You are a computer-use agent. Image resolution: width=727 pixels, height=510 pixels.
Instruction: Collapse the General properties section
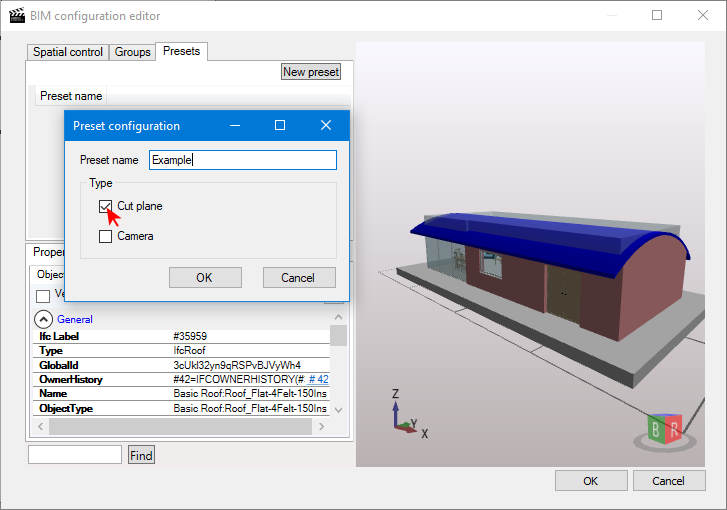pos(44,320)
